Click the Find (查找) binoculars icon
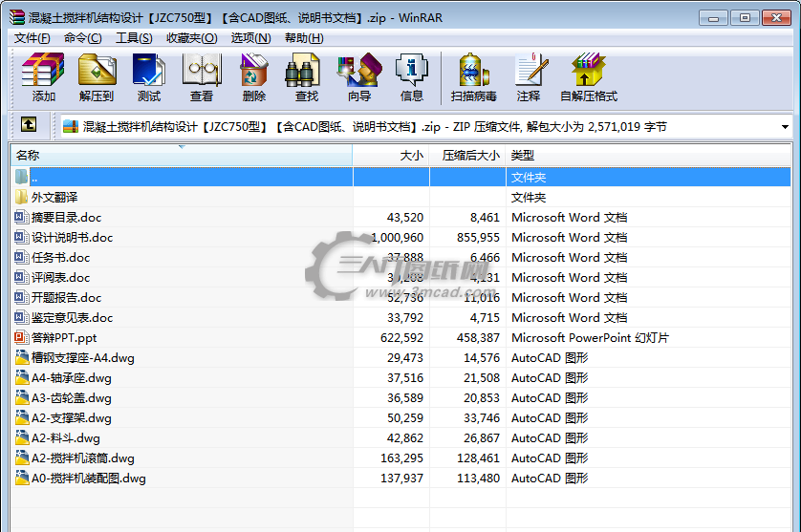The image size is (801, 532). (302, 70)
